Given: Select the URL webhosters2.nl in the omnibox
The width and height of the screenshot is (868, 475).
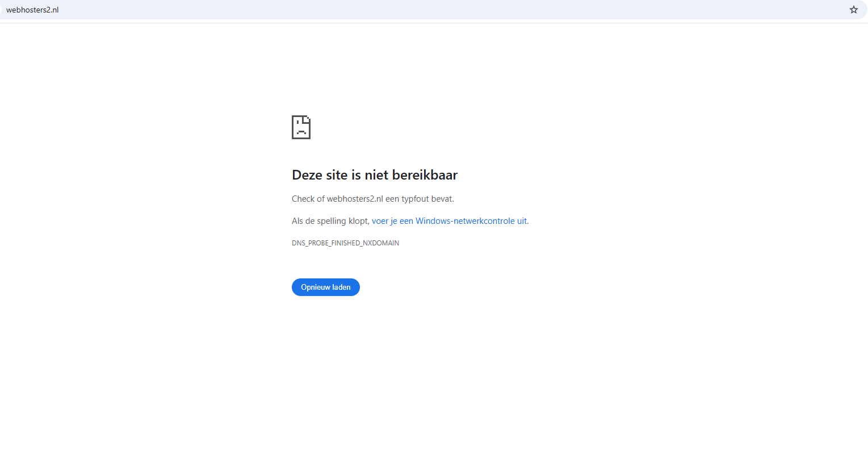Looking at the screenshot, I should 32,9.
